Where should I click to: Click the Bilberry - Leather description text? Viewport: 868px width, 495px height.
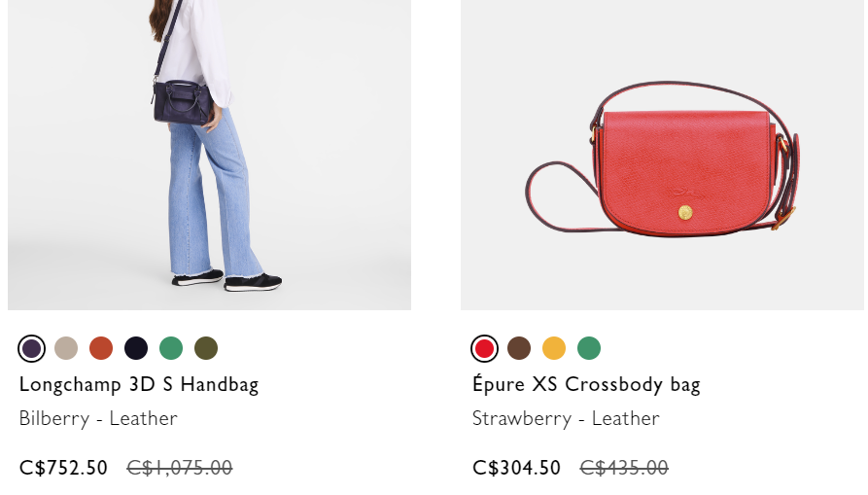(x=98, y=418)
